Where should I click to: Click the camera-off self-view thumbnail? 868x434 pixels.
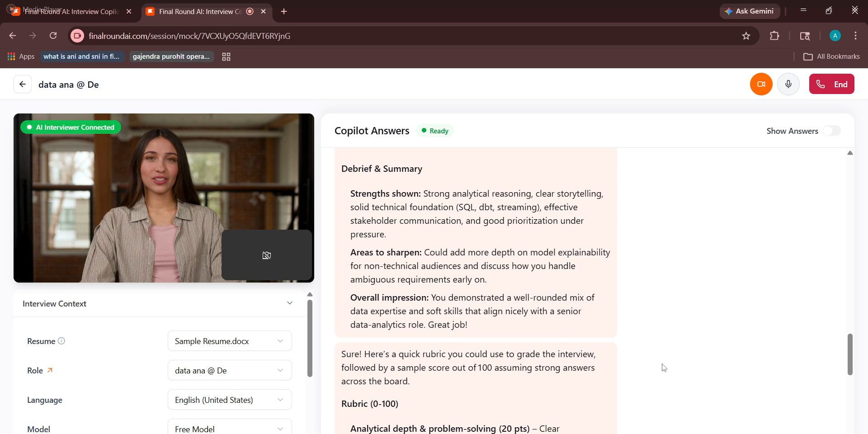click(x=267, y=255)
